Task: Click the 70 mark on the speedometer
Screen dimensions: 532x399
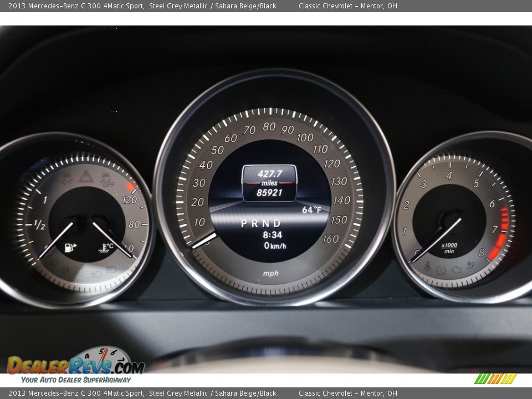Action: pos(249,130)
